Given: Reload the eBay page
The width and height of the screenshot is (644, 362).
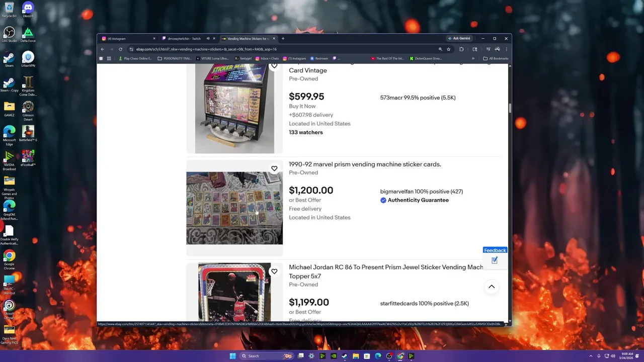Looking at the screenshot, I should tap(120, 49).
